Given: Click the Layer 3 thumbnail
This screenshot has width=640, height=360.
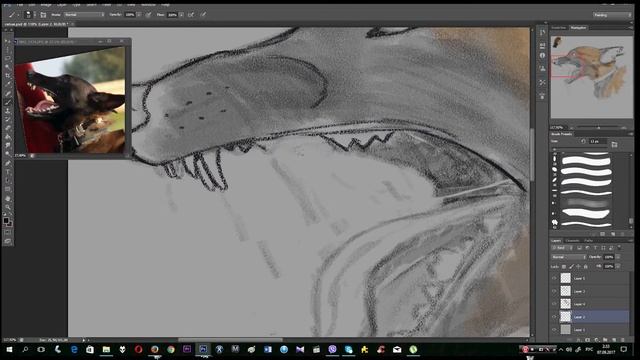Looking at the screenshot, I should pyautogui.click(x=565, y=291).
